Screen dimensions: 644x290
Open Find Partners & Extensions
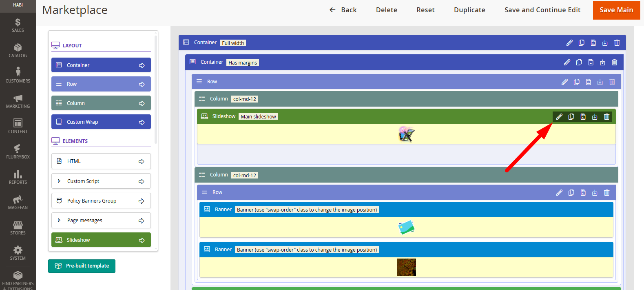18,280
